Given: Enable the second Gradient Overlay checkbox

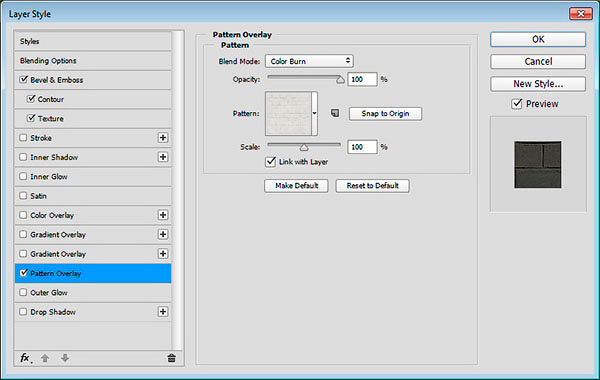Looking at the screenshot, I should (x=23, y=254).
